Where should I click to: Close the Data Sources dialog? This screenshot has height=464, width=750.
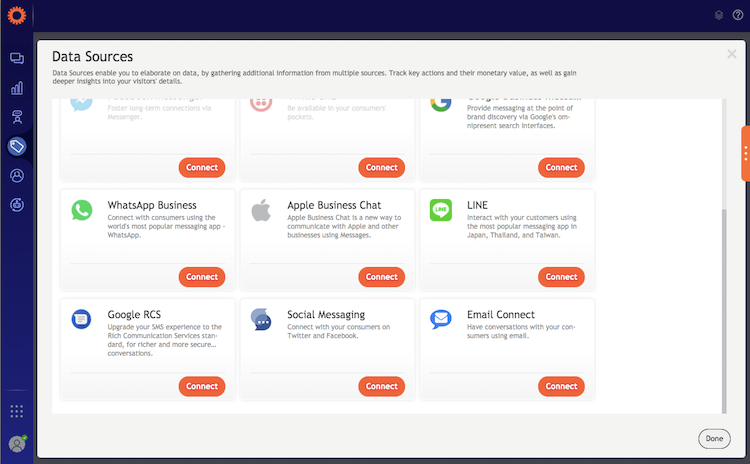[732, 54]
